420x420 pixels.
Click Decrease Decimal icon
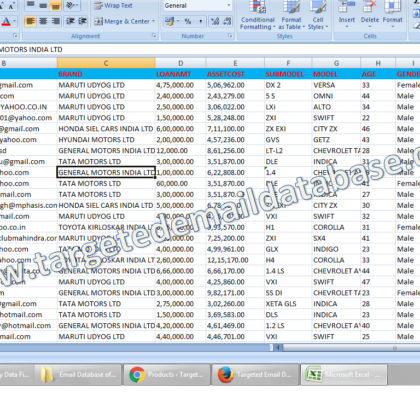point(227,22)
